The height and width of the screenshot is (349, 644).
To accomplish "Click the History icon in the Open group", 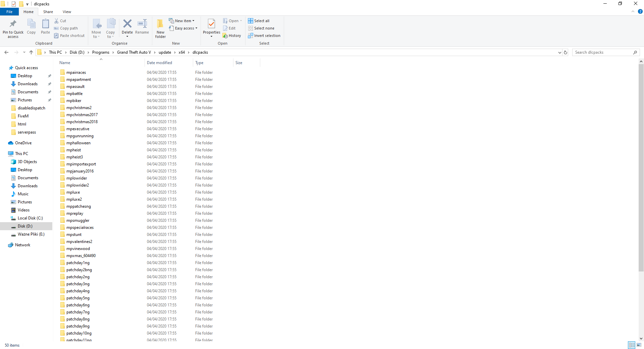I will [232, 36].
